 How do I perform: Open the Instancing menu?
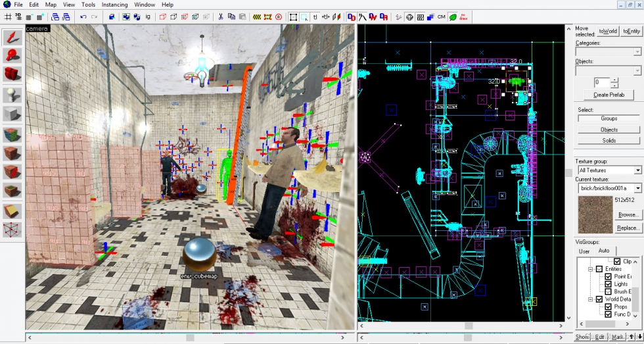click(x=114, y=5)
